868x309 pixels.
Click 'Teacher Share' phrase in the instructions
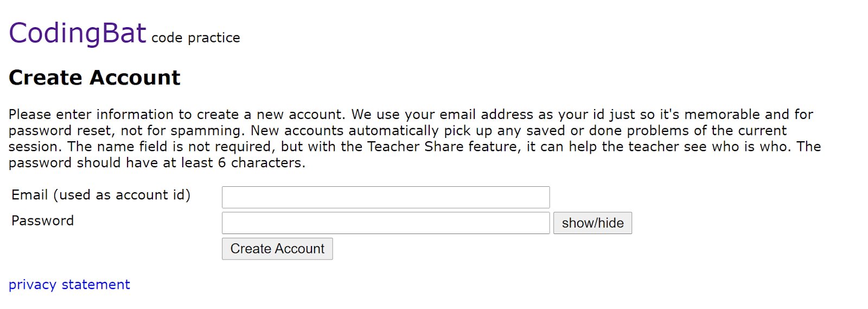tap(415, 147)
